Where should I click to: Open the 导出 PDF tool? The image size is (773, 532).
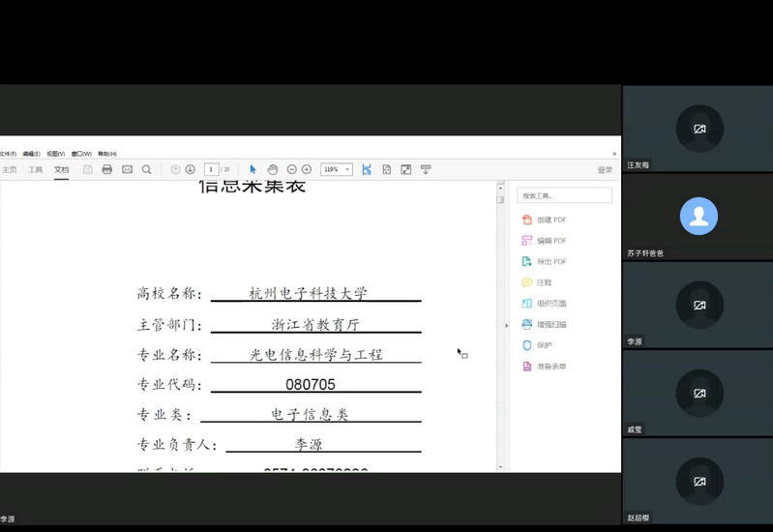point(545,261)
